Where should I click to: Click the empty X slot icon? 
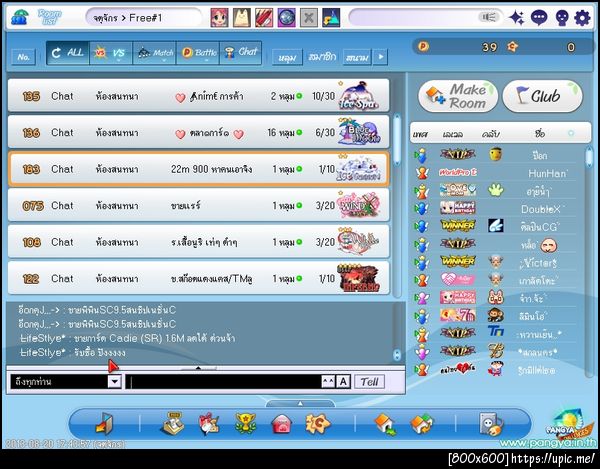coord(308,18)
